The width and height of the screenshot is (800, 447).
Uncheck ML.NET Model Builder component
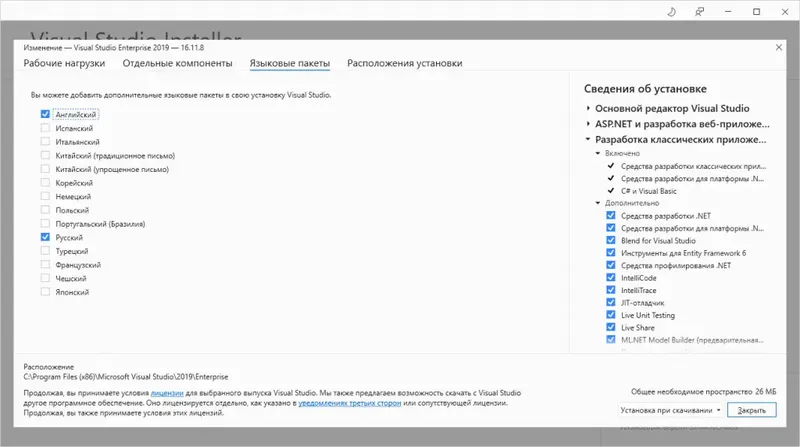click(x=611, y=339)
